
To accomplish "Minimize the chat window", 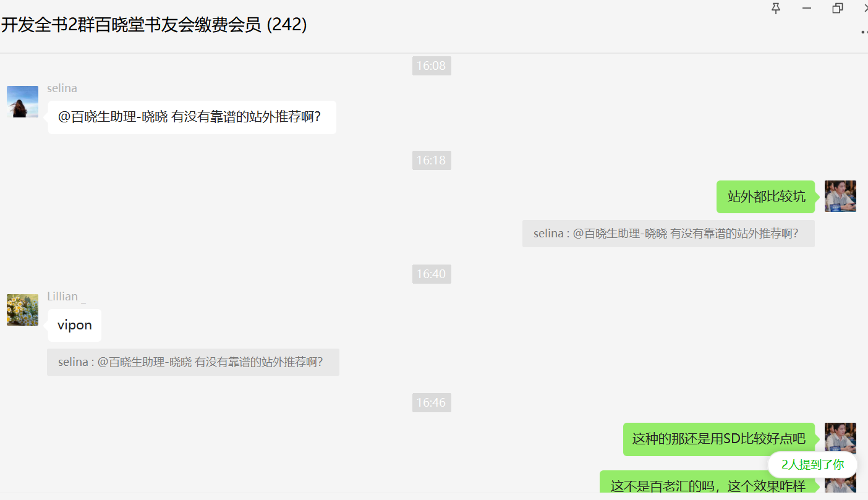I will pyautogui.click(x=807, y=8).
